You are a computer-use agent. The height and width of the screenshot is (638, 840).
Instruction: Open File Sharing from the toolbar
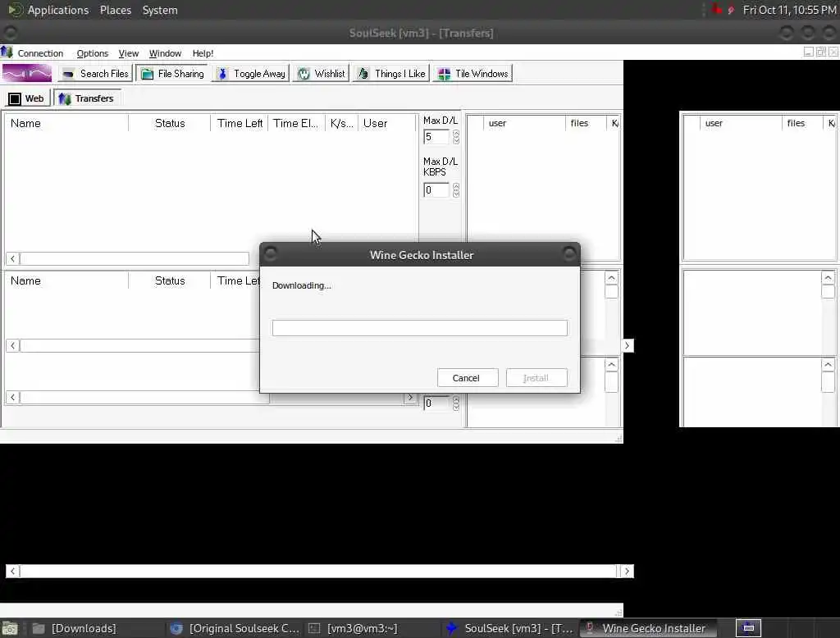tap(172, 73)
